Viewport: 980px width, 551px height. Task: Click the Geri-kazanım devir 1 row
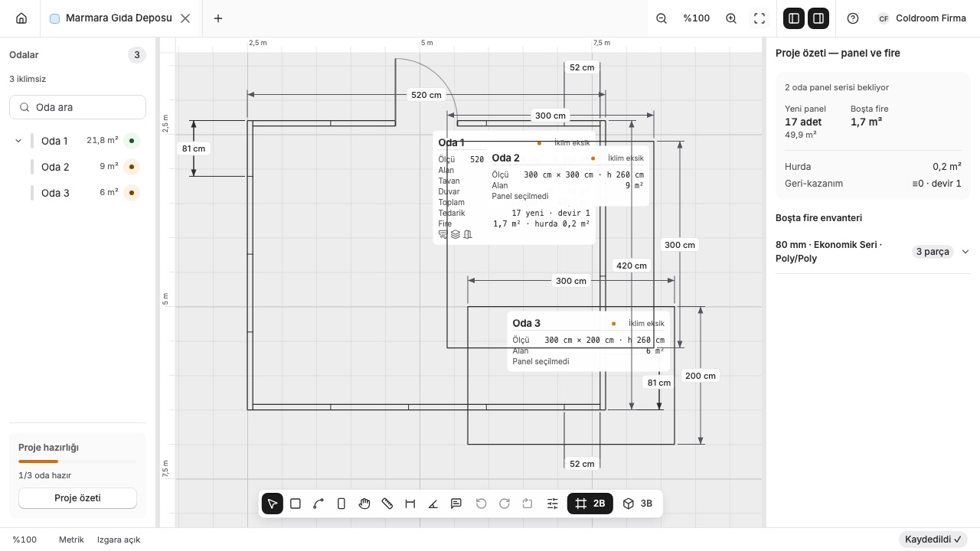[x=873, y=183]
